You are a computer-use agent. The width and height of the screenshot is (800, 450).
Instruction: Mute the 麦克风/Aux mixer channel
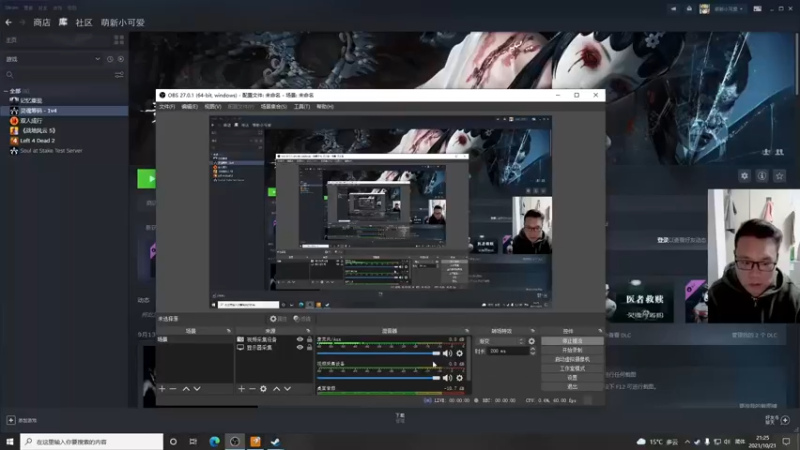click(x=447, y=353)
